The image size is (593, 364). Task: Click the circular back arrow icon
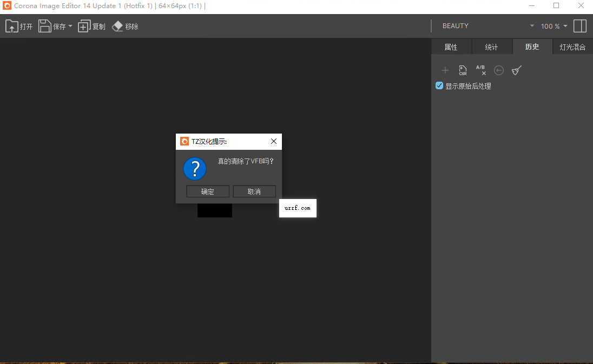point(499,70)
